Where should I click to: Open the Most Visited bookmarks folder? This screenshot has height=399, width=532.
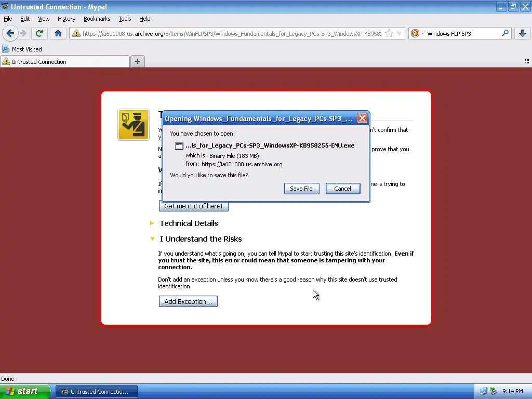[x=22, y=49]
